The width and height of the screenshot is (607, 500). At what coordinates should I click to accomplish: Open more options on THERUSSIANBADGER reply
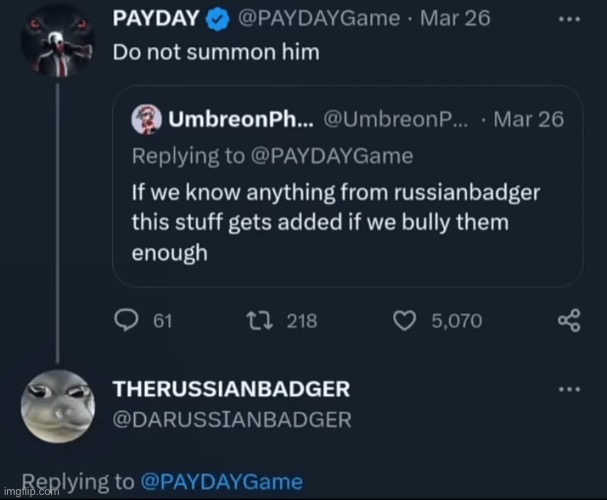[x=568, y=389]
